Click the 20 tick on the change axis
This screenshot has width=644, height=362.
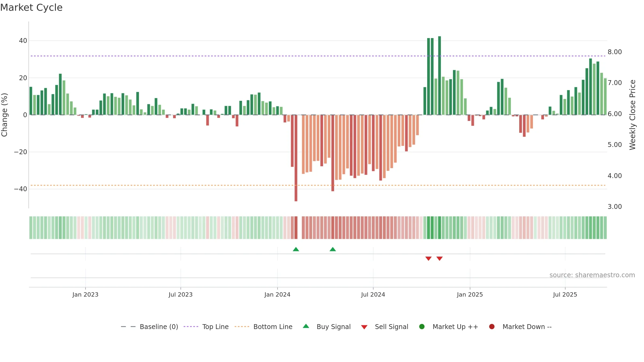(x=23, y=78)
